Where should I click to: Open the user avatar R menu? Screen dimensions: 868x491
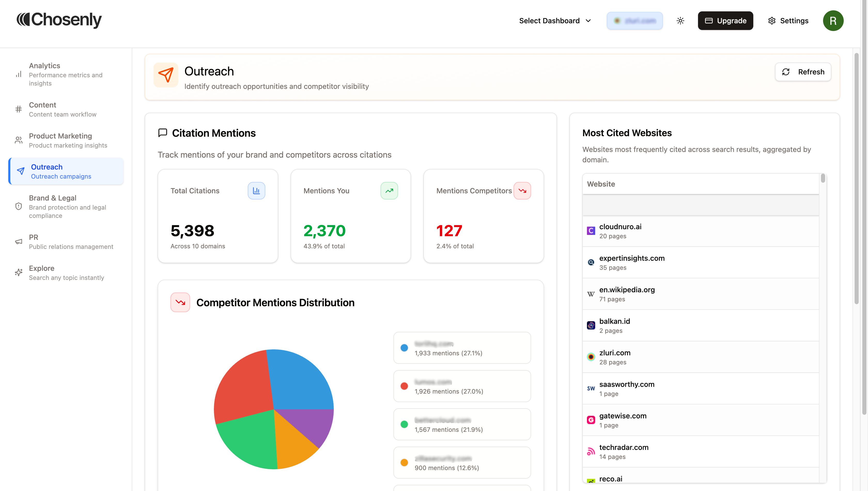click(x=833, y=21)
